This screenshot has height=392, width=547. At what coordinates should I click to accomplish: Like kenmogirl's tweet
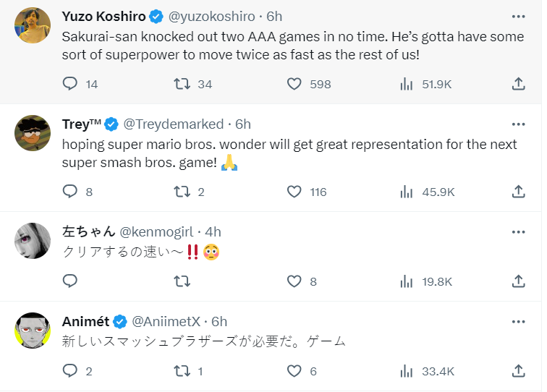tap(294, 281)
